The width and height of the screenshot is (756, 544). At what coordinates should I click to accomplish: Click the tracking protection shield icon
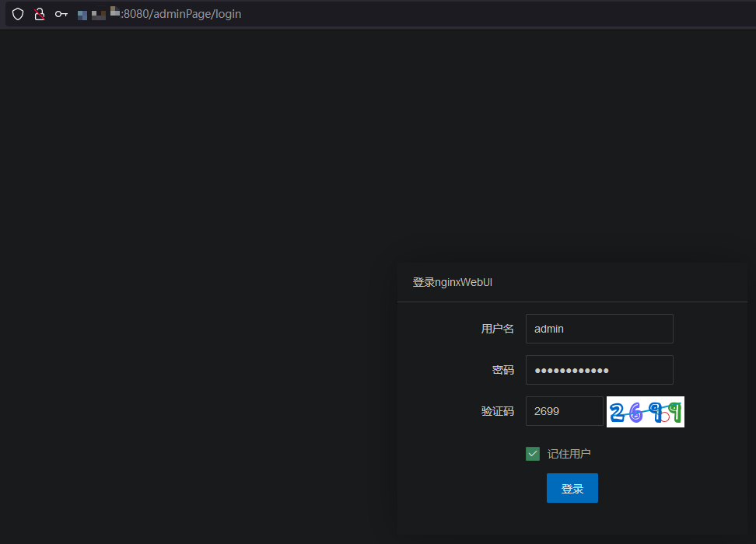tap(18, 14)
